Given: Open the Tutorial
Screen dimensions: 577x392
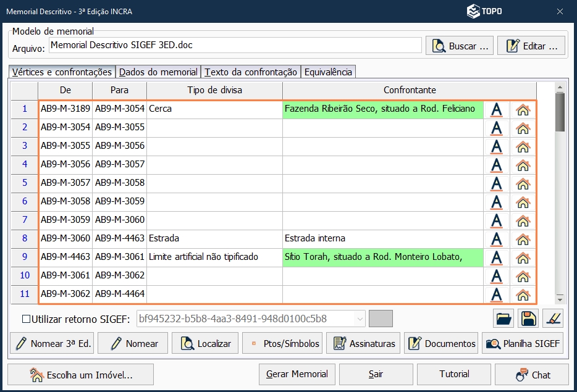Looking at the screenshot, I should coord(453,374).
